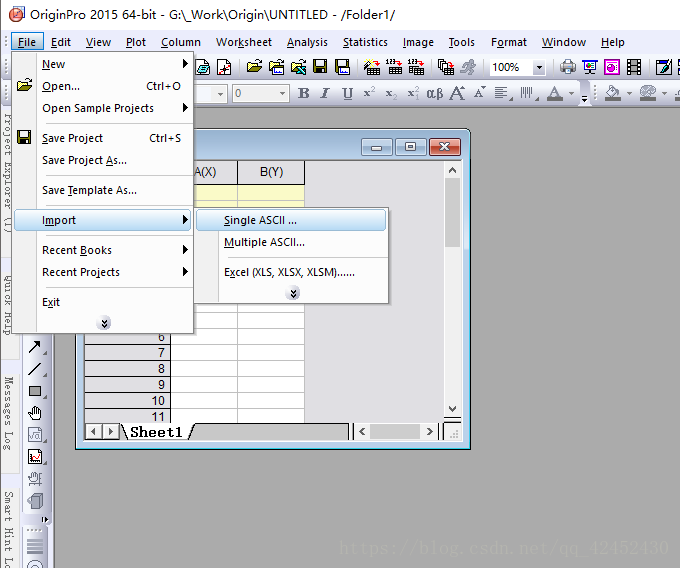Toggle Italic text formatting
Screen dimensions: 680x568
pyautogui.click(x=325, y=93)
